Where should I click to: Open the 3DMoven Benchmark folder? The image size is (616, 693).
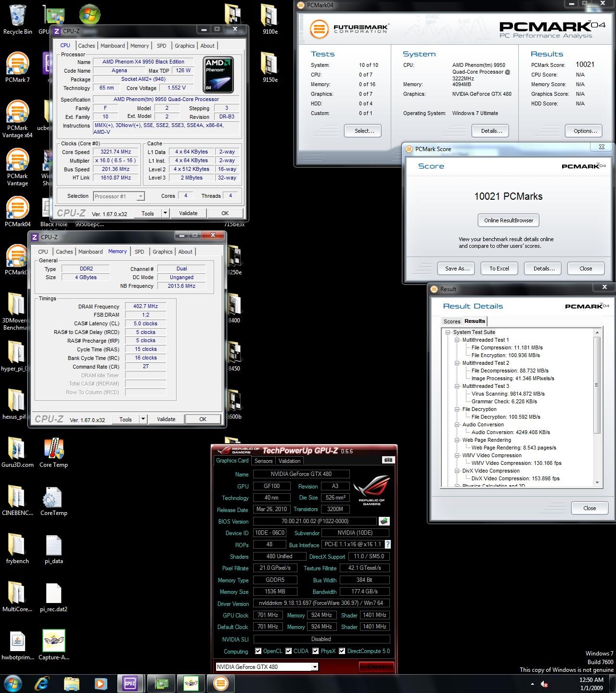[x=15, y=311]
